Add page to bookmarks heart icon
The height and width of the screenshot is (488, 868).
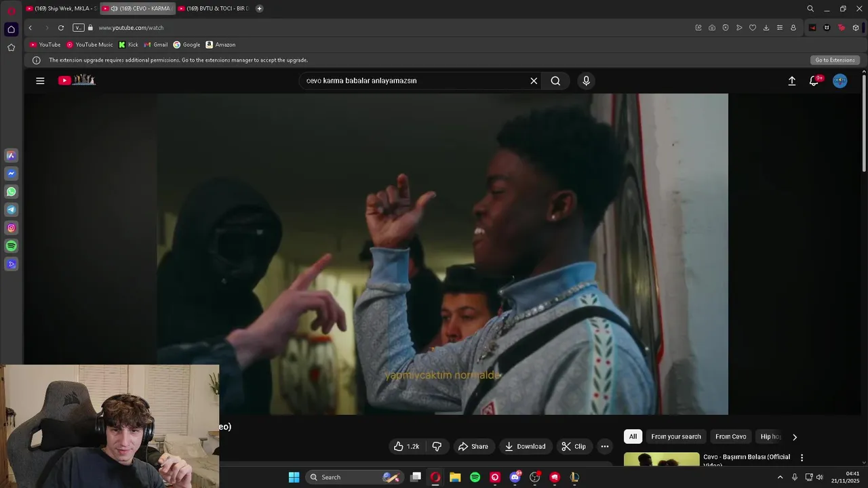tap(753, 28)
